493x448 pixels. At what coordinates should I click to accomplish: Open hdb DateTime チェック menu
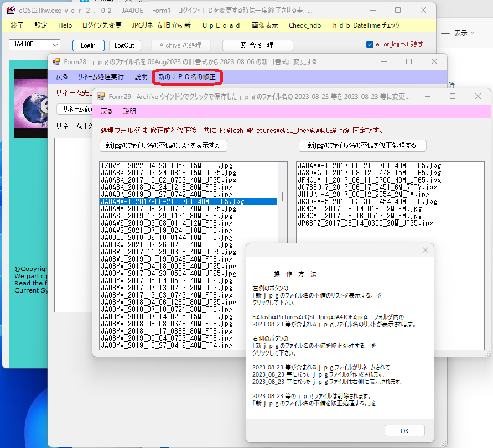[x=366, y=25]
